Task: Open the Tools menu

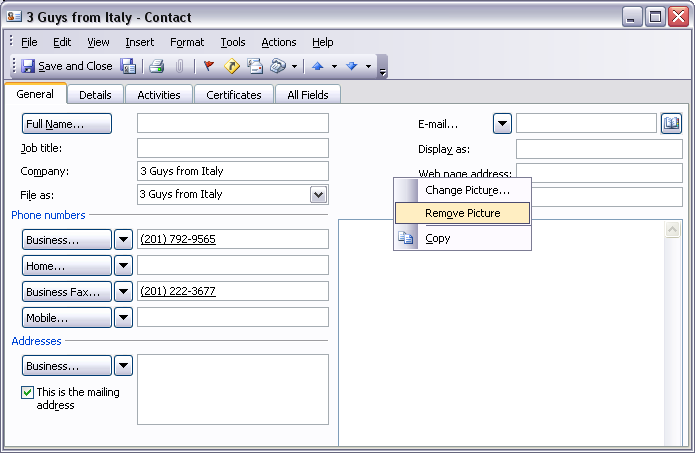Action: 233,42
